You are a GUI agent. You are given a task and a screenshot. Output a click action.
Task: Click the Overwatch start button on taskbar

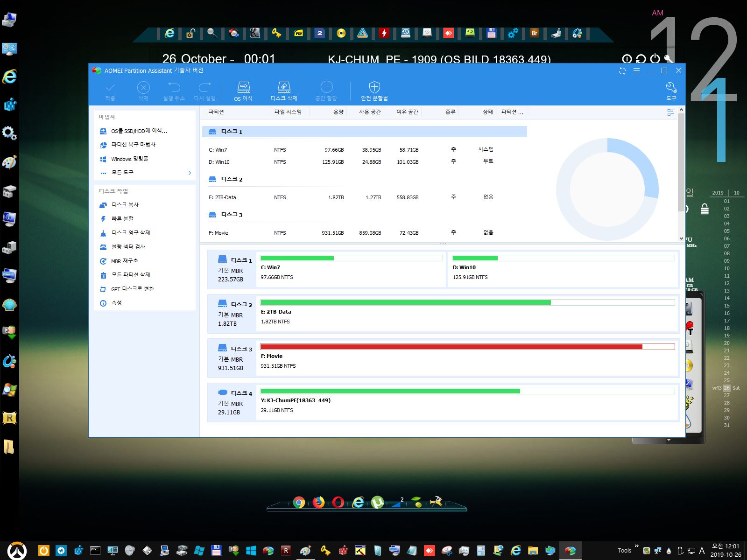[18, 551]
